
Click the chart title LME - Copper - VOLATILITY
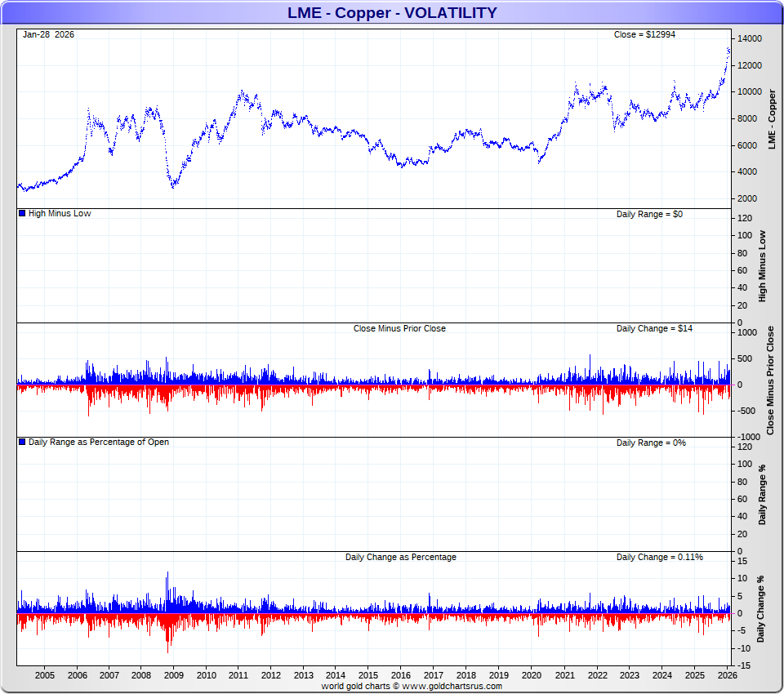392,12
